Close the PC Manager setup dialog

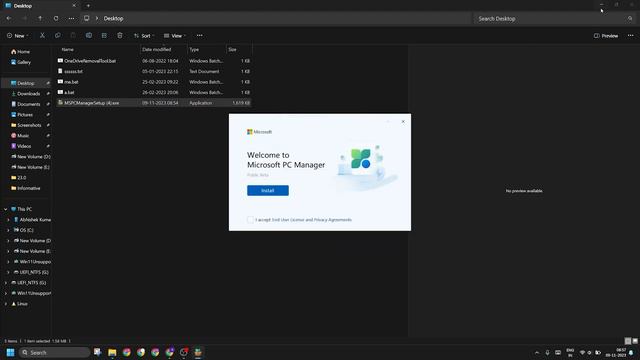coord(403,122)
